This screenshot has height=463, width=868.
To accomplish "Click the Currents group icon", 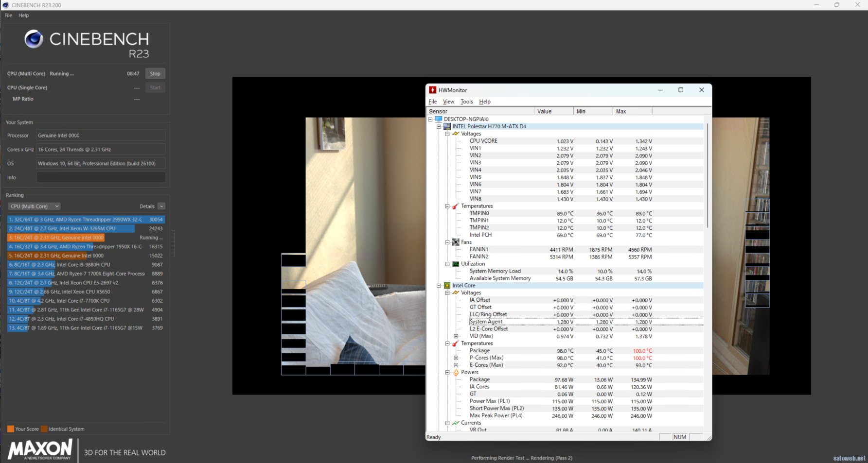I will (x=456, y=423).
